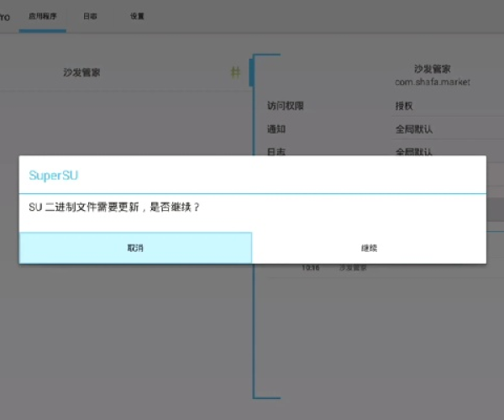Switch to the 应用程序 tab

43,16
